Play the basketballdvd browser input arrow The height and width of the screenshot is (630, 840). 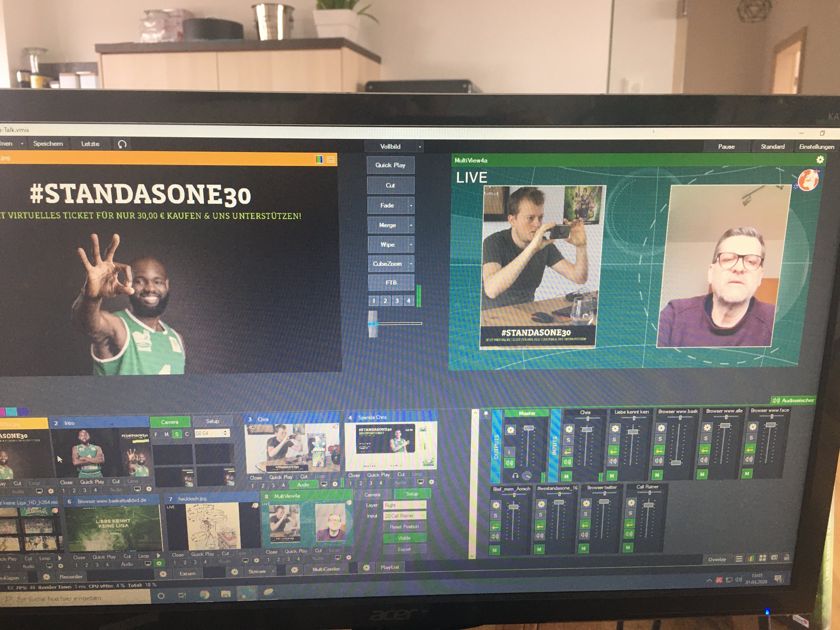coord(158,556)
